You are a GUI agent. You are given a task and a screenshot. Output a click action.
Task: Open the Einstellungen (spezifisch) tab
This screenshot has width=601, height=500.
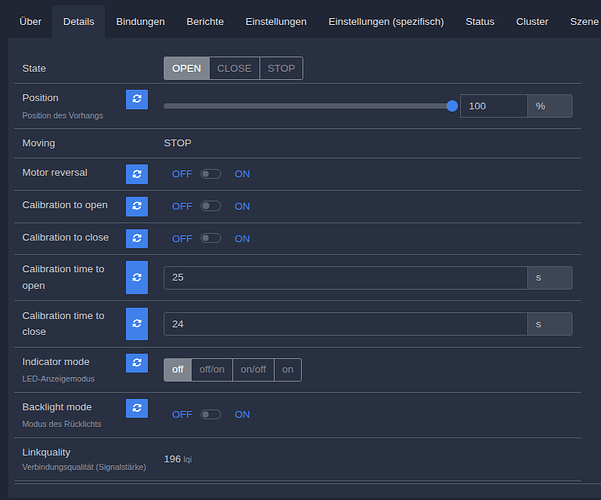pos(386,21)
